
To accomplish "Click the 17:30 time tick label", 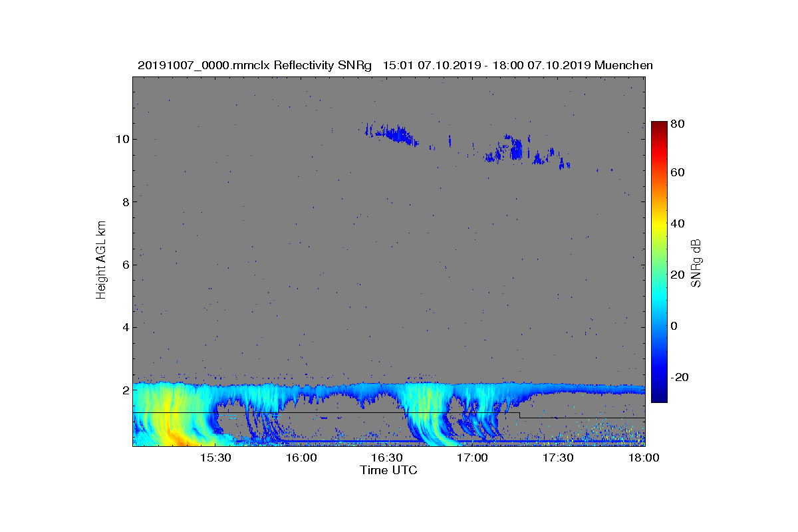I will (x=557, y=458).
